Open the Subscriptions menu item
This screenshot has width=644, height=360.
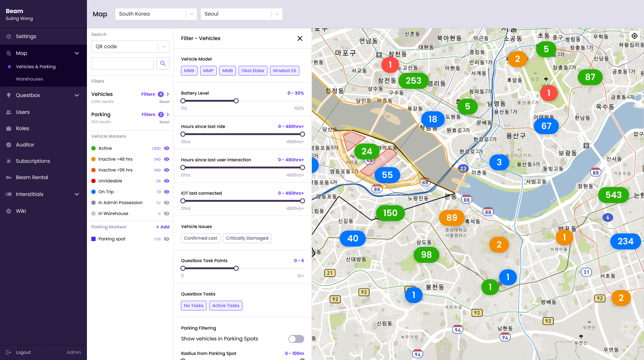[x=33, y=161]
